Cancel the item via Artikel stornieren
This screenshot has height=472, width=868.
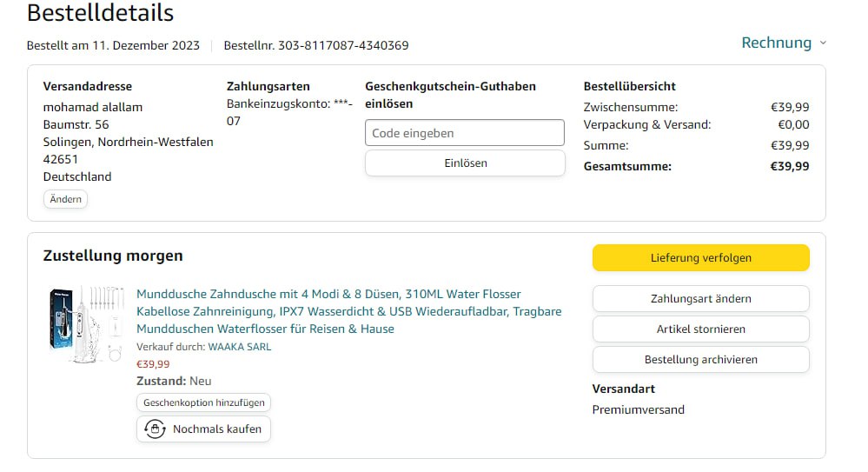point(700,329)
